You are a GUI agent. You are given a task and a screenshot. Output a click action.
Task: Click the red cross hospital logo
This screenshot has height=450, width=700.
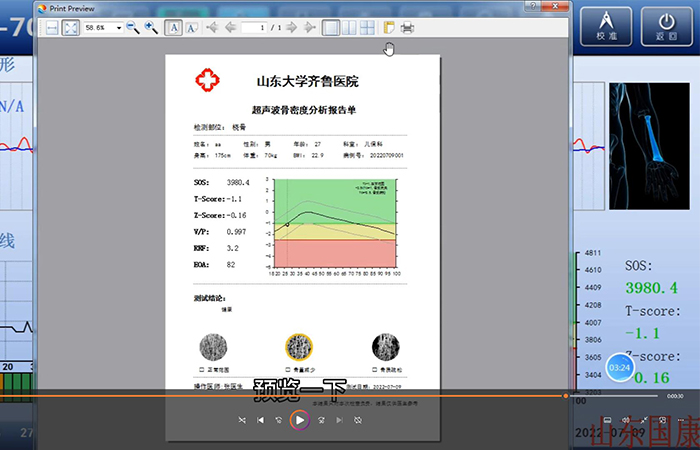(208, 80)
